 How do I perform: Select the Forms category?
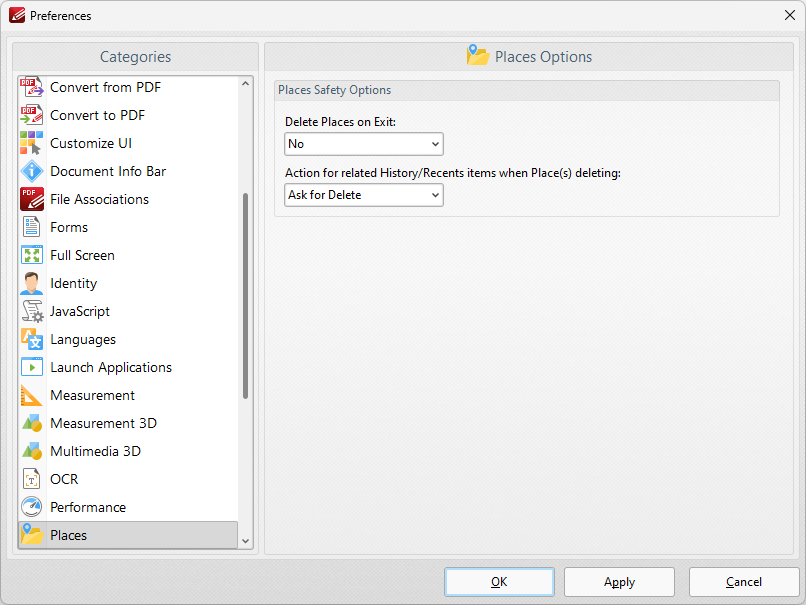(128, 227)
